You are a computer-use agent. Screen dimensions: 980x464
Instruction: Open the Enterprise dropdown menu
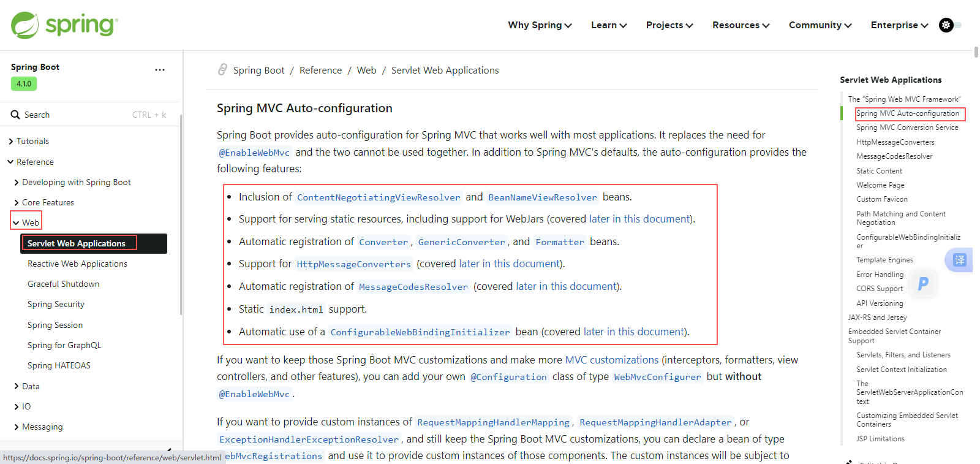[899, 25]
